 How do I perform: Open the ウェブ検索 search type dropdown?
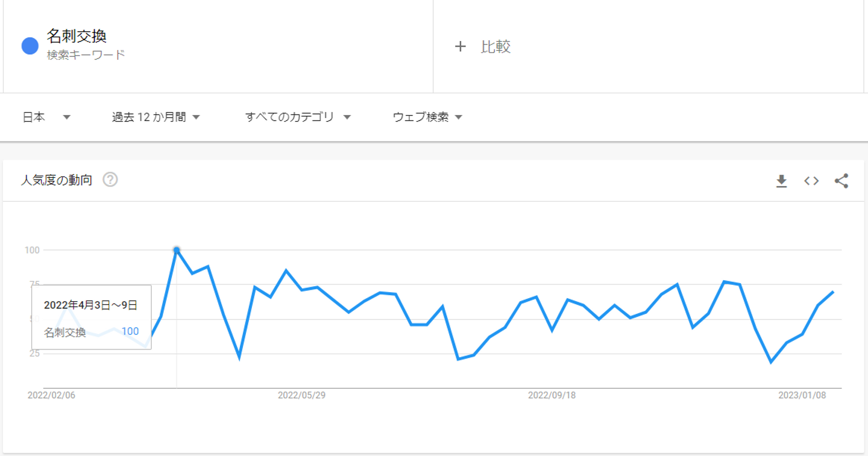[427, 117]
